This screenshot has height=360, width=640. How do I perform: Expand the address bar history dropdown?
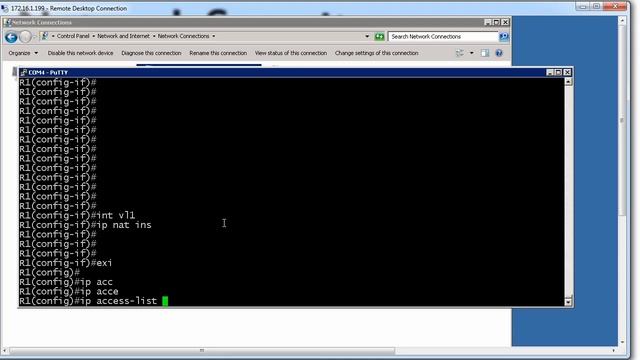pyautogui.click(x=367, y=36)
